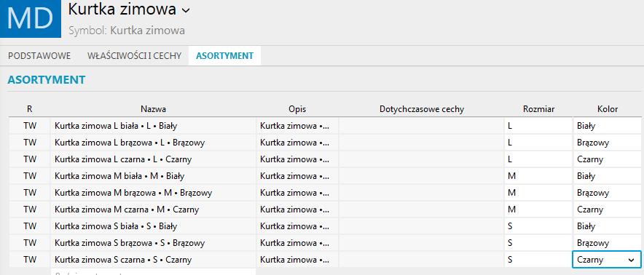The image size is (644, 275).
Task: Click the Dotychczasowe cechy column header
Action: (x=422, y=109)
